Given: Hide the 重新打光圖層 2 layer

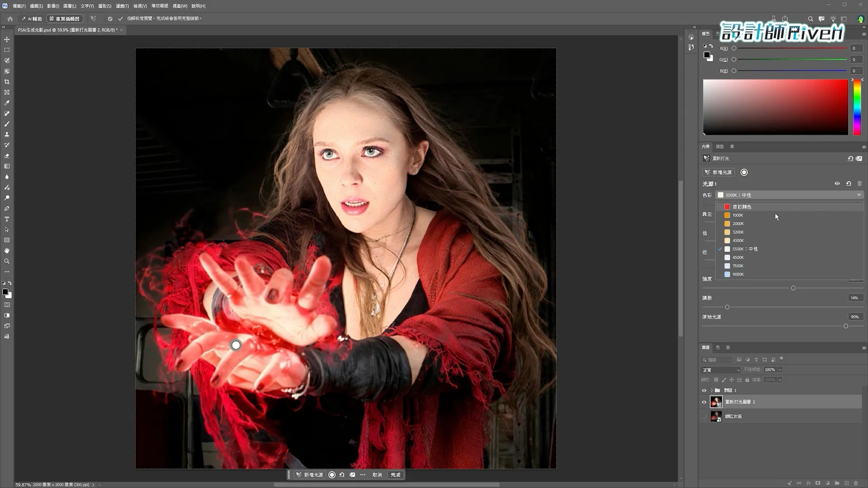Looking at the screenshot, I should click(704, 402).
